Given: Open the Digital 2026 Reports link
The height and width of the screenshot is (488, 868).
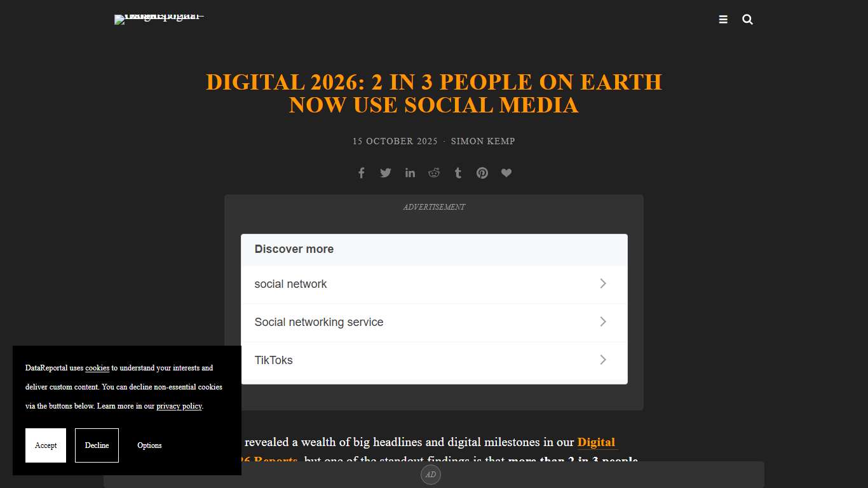Looking at the screenshot, I should [596, 442].
